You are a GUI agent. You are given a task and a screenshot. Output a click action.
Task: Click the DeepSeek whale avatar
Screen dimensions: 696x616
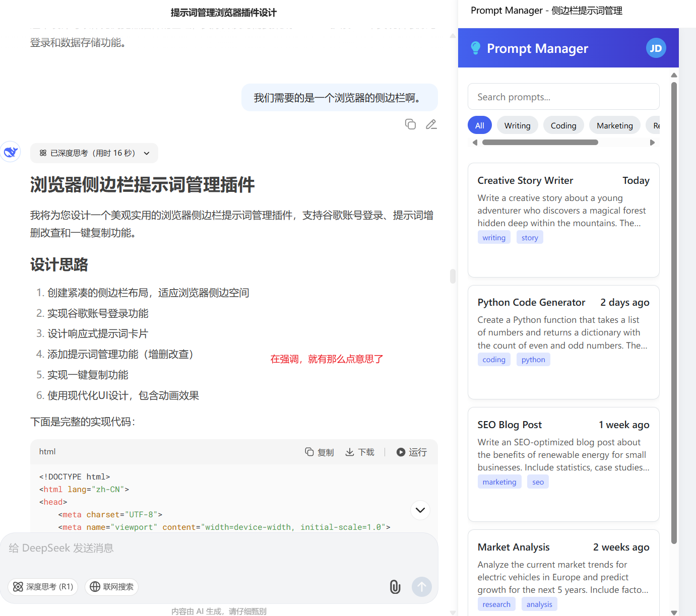(x=11, y=152)
